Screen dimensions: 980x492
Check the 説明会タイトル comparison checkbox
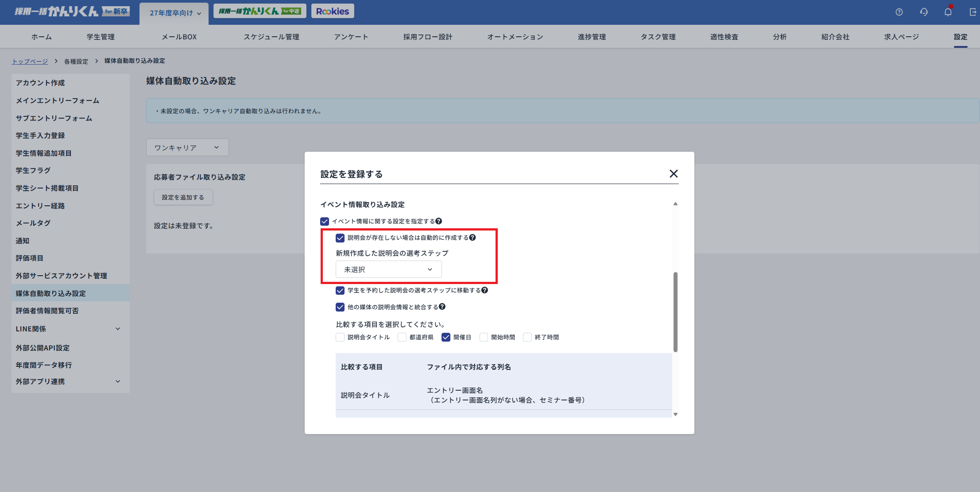pos(340,337)
